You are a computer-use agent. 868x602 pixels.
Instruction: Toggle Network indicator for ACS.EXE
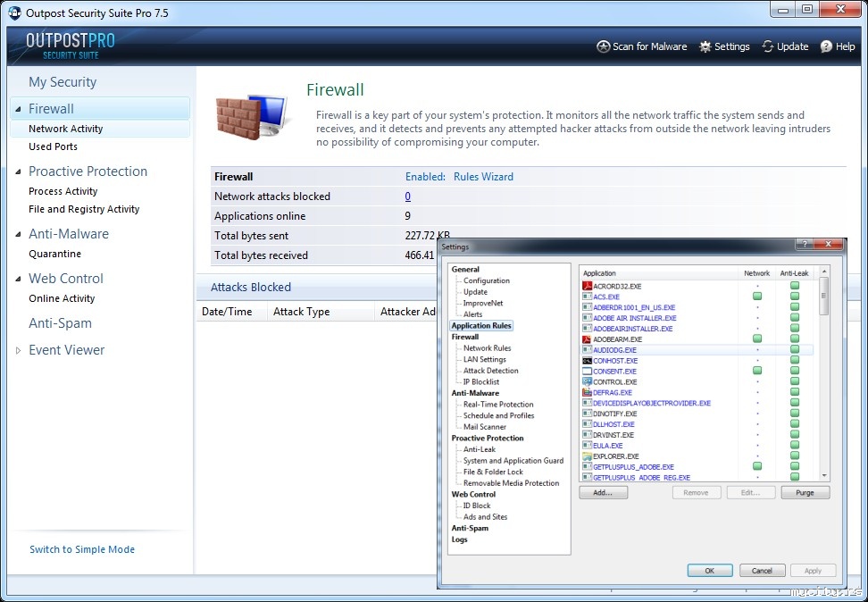click(x=757, y=297)
